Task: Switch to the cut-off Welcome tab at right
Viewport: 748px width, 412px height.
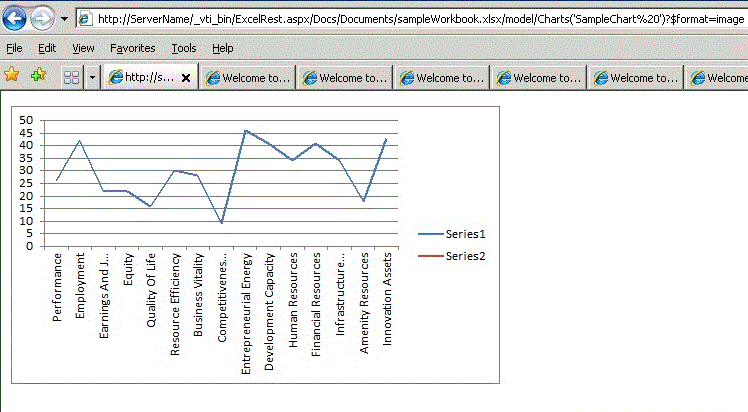Action: [x=717, y=78]
